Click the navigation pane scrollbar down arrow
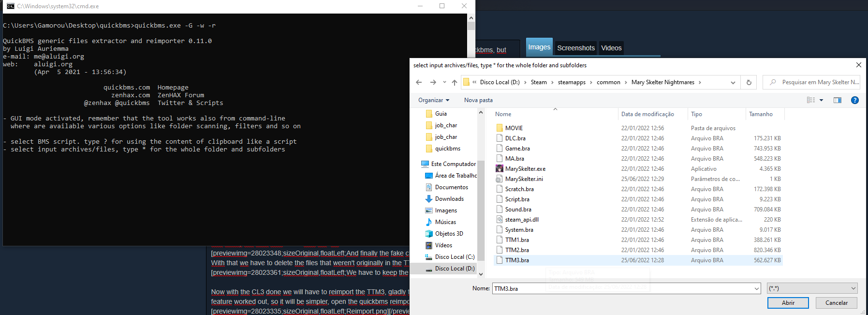This screenshot has width=868, height=315. 481,274
